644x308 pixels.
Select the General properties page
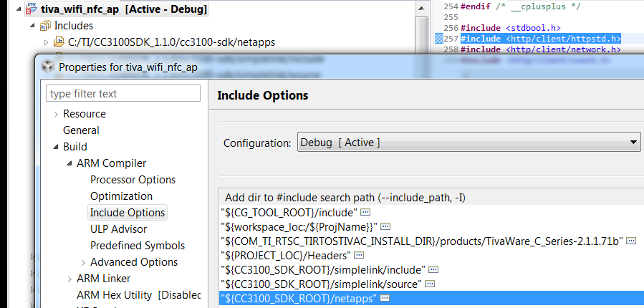click(x=81, y=130)
